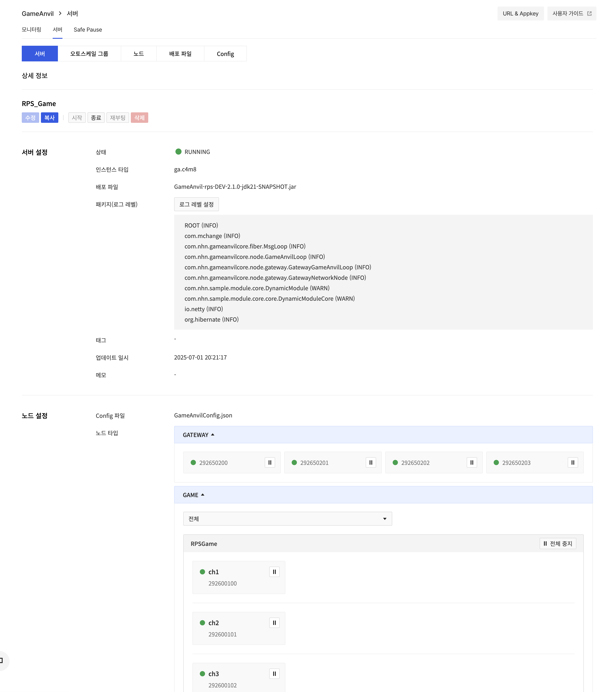616x692 pixels.
Task: Open the 전체 filter dropdown
Action: coord(287,519)
